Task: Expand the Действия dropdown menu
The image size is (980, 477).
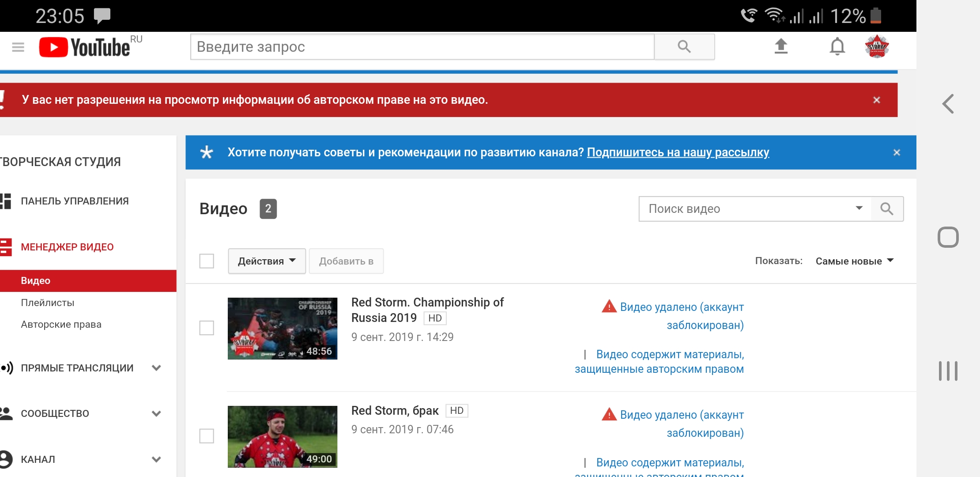Action: click(x=266, y=261)
